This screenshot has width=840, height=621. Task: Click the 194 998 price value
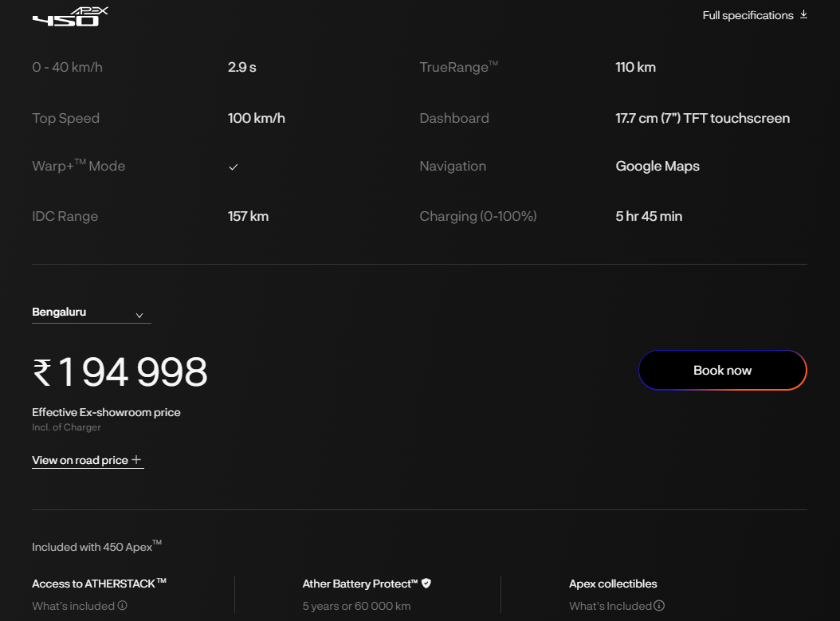(x=120, y=371)
